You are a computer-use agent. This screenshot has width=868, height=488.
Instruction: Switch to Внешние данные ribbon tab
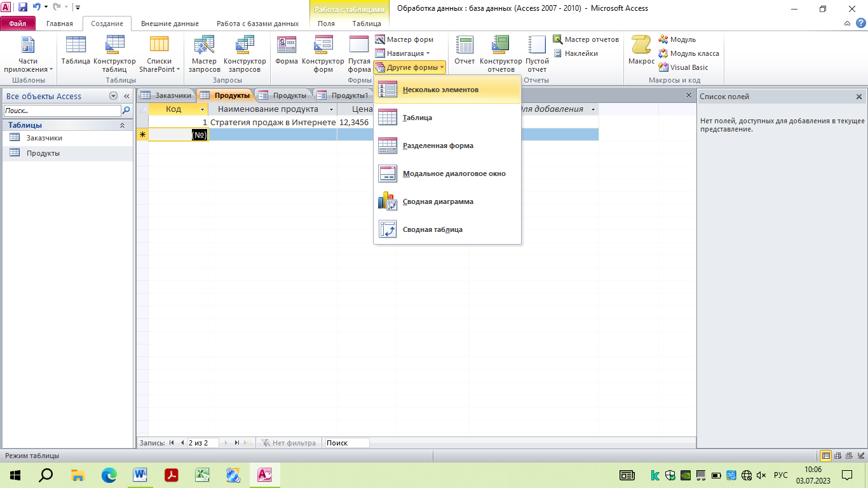pyautogui.click(x=170, y=24)
